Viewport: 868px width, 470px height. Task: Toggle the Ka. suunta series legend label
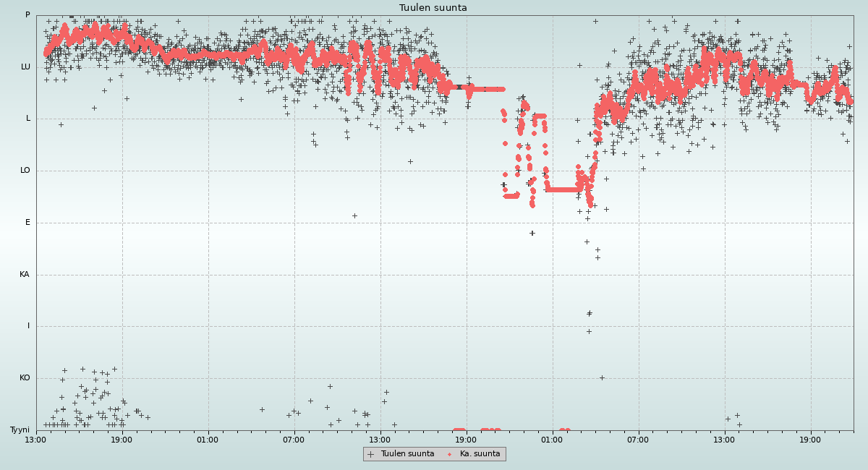click(x=480, y=454)
